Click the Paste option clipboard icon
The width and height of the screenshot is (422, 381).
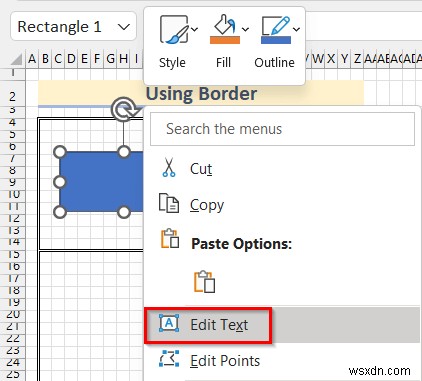(204, 282)
